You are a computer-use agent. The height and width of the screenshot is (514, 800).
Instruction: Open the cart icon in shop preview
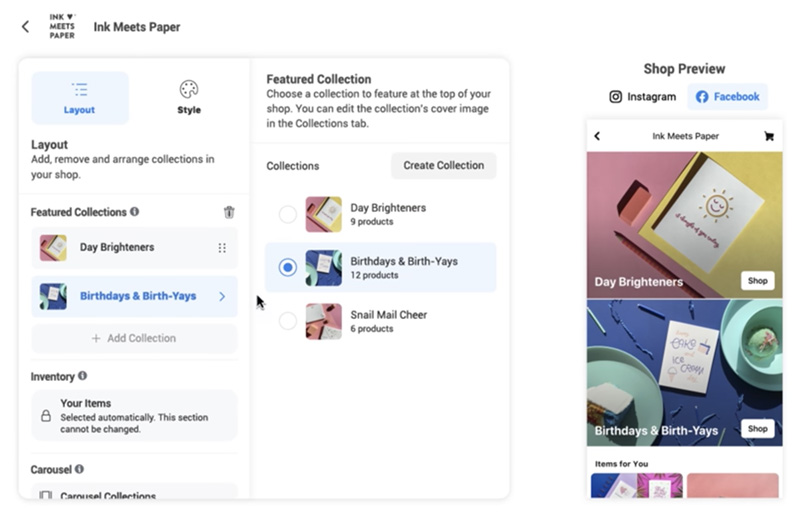point(769,136)
